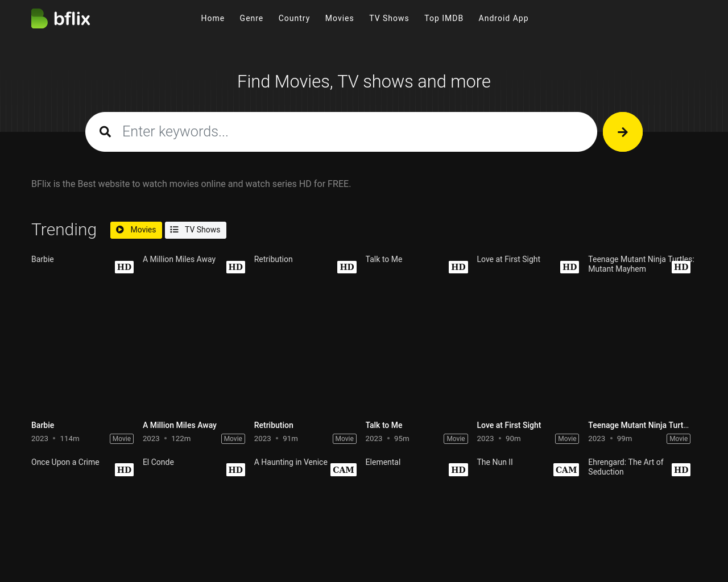This screenshot has width=728, height=582.
Task: Click the HD badge on Barbie
Action: [124, 267]
